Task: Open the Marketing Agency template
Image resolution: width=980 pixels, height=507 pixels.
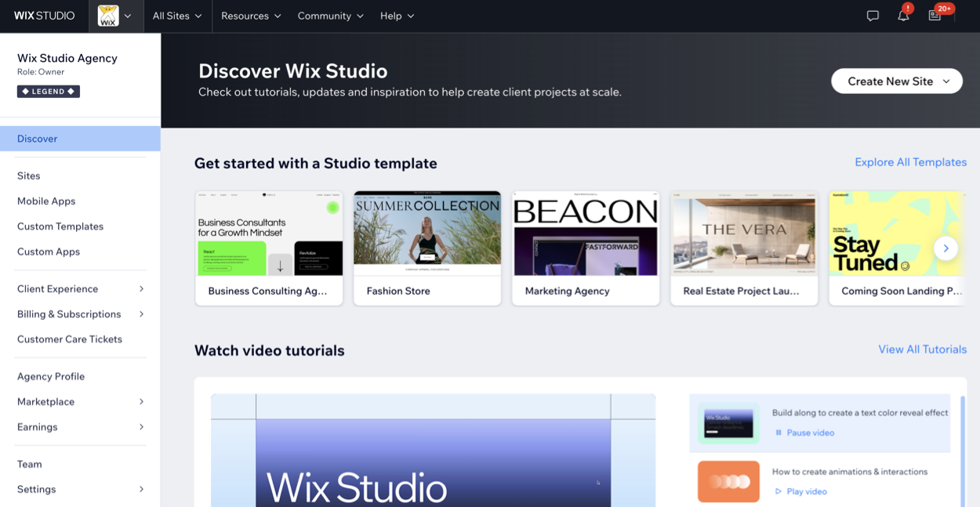Action: (x=586, y=248)
